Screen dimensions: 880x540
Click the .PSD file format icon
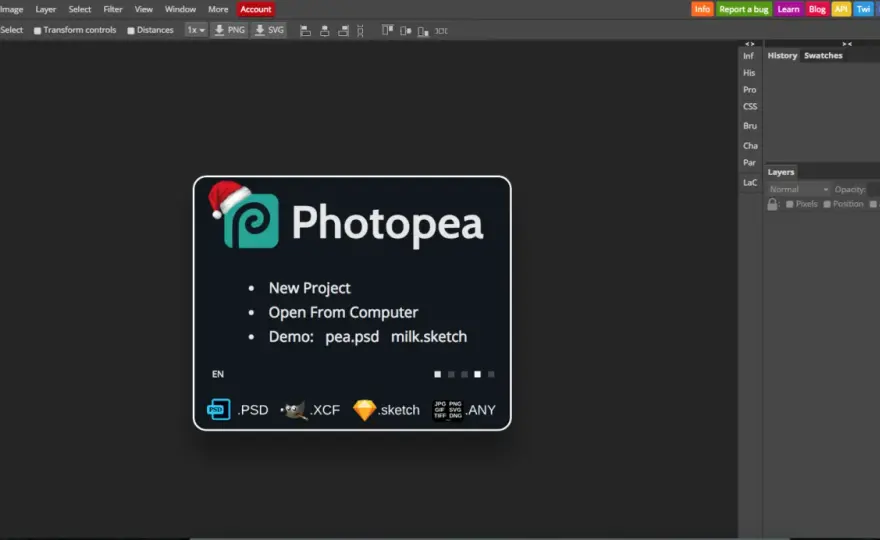(x=218, y=410)
